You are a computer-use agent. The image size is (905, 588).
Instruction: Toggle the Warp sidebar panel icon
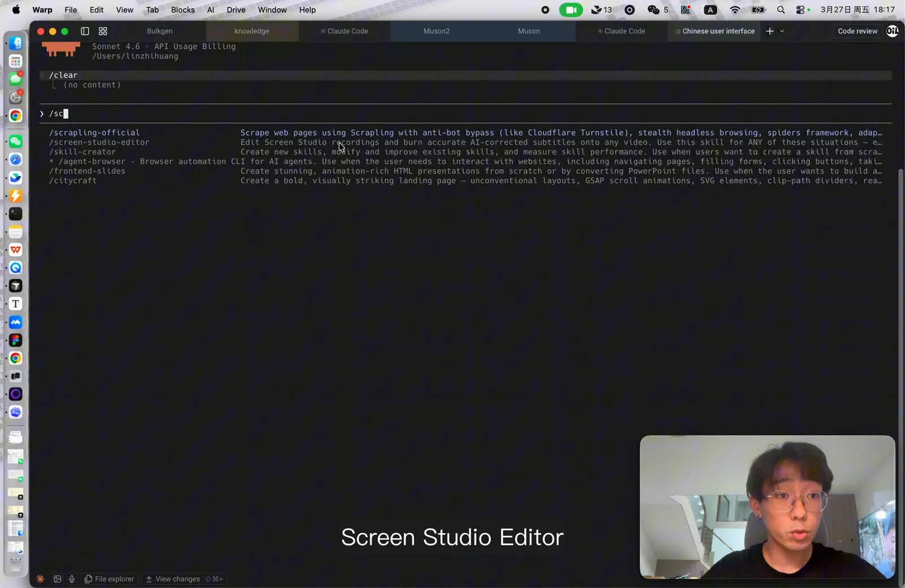(85, 31)
